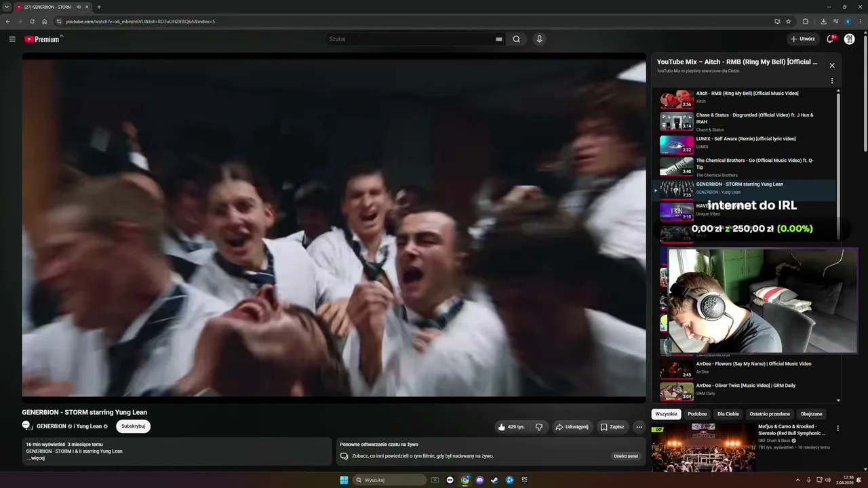Click browser back arrow

click(x=8, y=22)
